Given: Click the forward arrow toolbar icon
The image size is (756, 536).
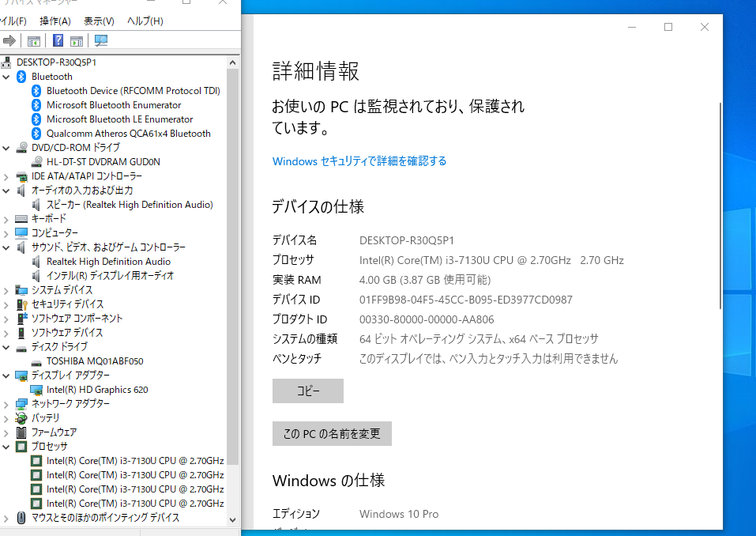Looking at the screenshot, I should pyautogui.click(x=9, y=41).
